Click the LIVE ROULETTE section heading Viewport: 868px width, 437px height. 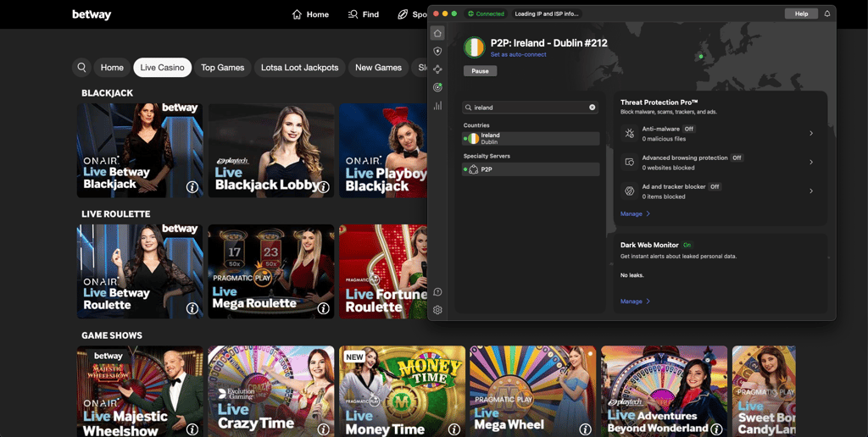(x=115, y=214)
